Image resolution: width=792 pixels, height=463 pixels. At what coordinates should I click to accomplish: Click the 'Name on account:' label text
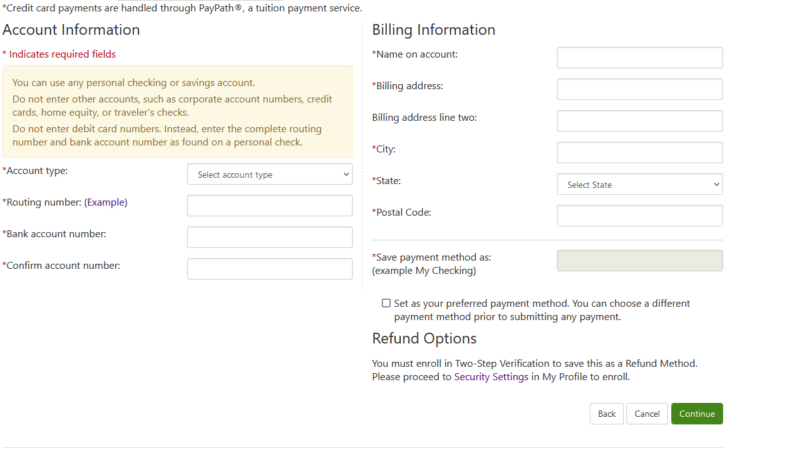(x=416, y=54)
